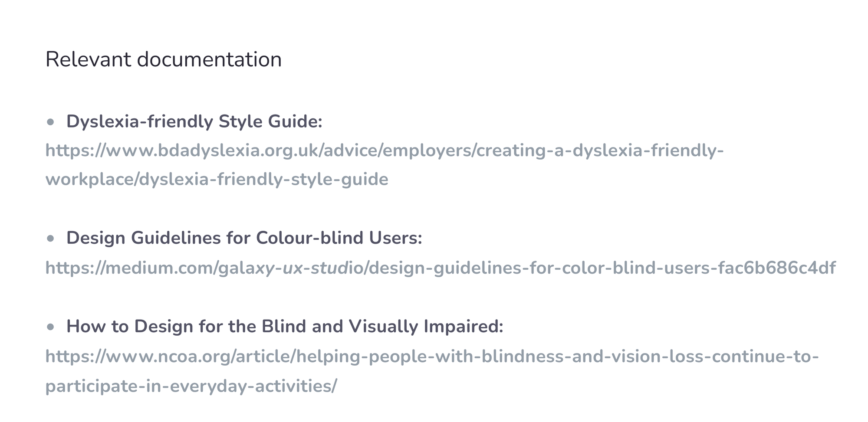Click the word 'documentation' in the heading
The height and width of the screenshot is (422, 868).
click(x=209, y=59)
